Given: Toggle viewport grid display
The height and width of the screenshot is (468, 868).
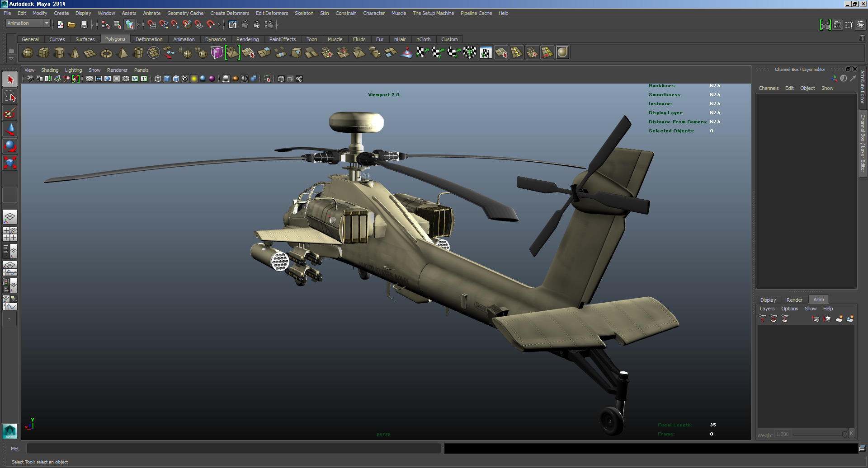Looking at the screenshot, I should (x=90, y=79).
